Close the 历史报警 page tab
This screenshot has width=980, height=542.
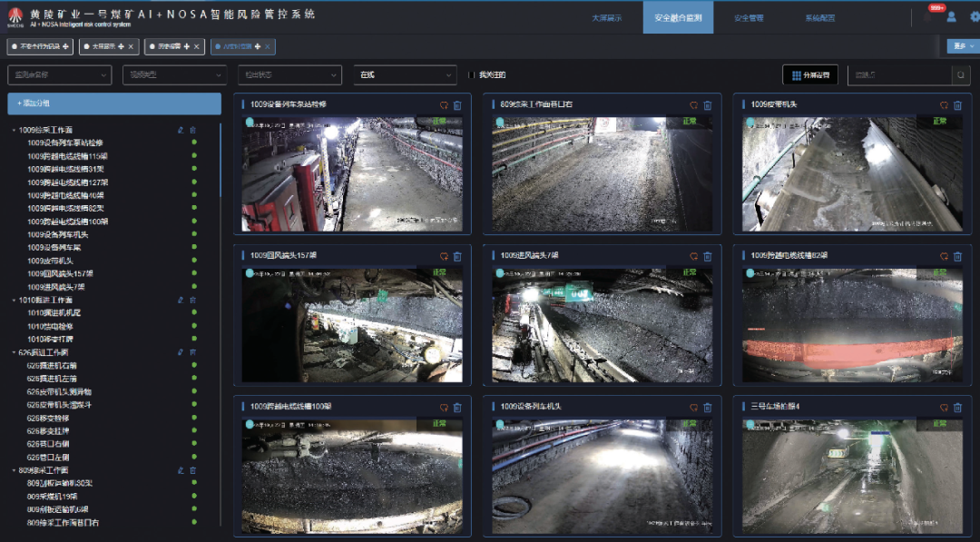pos(196,46)
